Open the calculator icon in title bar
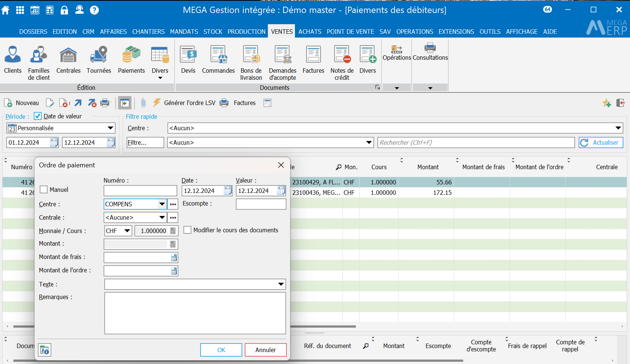Image resolution: width=630 pixels, height=364 pixels. coord(50,10)
